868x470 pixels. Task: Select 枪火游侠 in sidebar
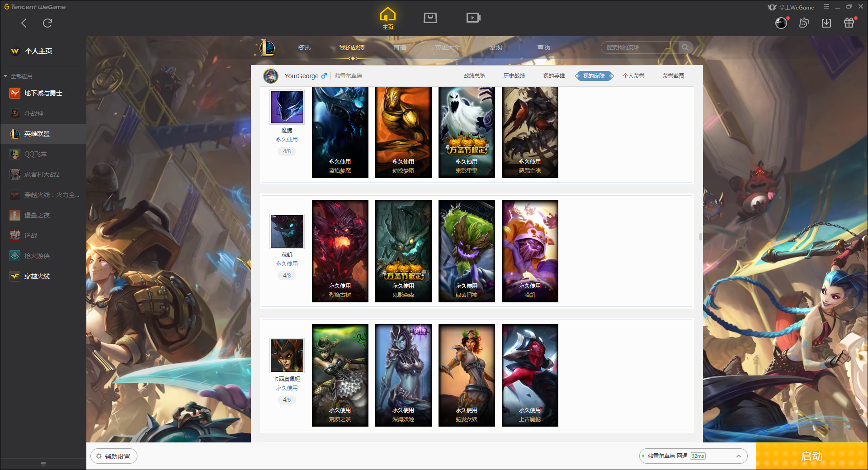click(x=43, y=256)
